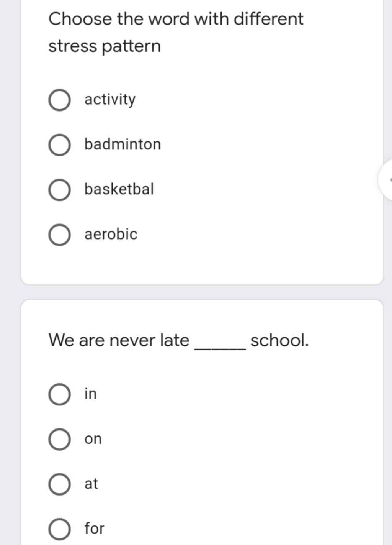Click the 'activity' answer label text
392x545 pixels.
coord(110,100)
